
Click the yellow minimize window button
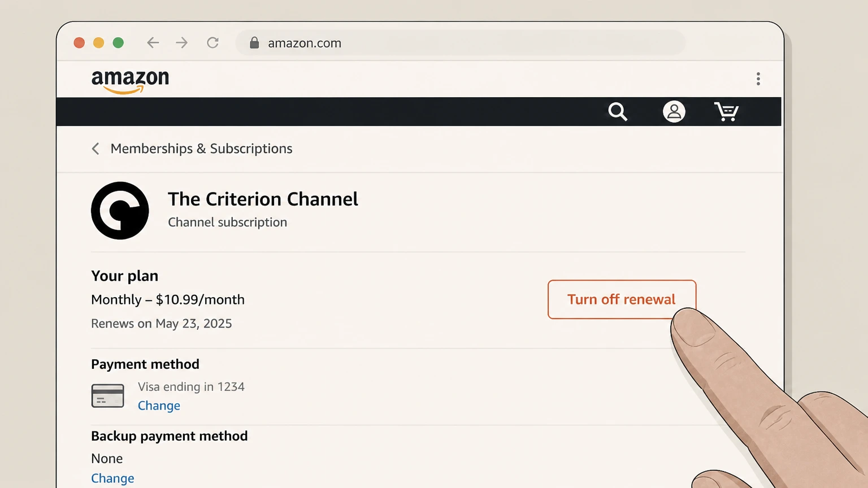98,43
